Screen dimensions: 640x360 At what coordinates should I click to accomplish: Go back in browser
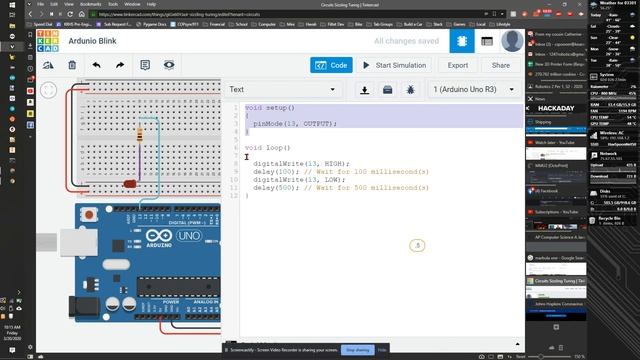coord(30,14)
